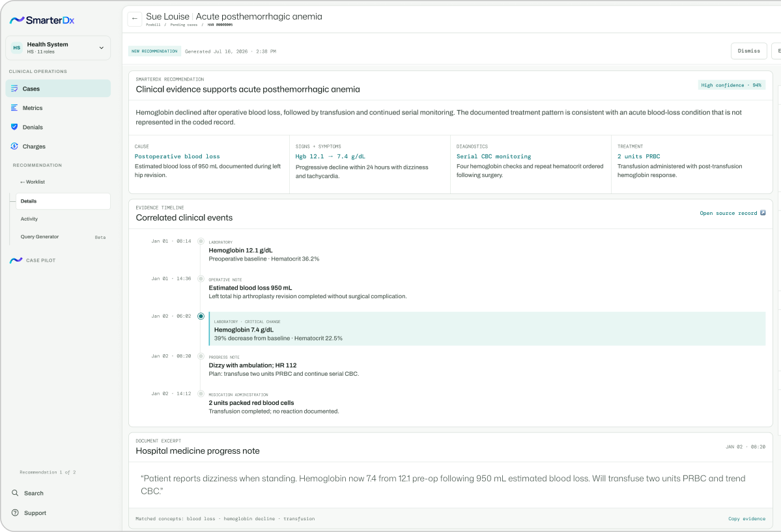781x532 pixels.
Task: Open Metrics in the sidebar
Action: click(x=58, y=108)
